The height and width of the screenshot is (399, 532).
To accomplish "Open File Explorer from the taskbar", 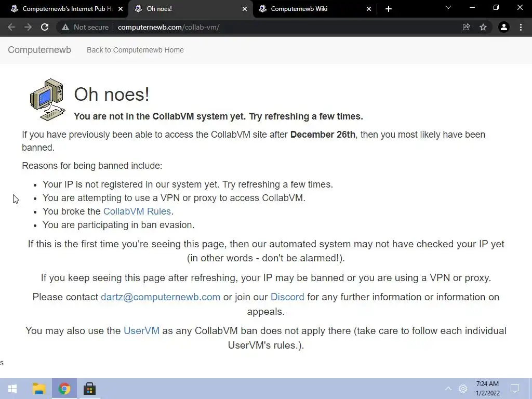I will (x=38, y=389).
